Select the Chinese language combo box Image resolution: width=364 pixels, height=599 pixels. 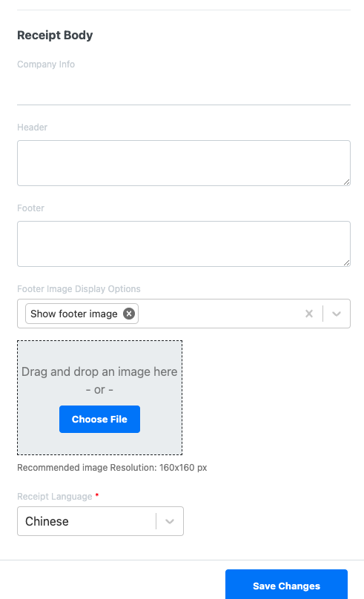(101, 521)
